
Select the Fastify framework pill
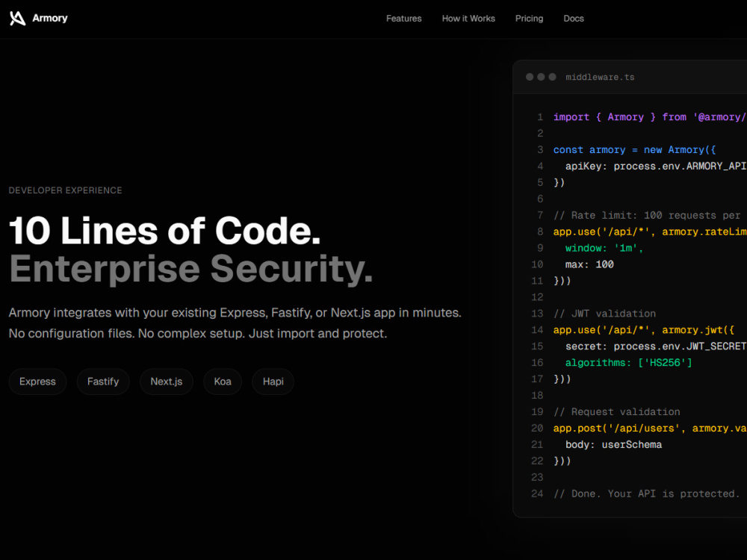(103, 382)
